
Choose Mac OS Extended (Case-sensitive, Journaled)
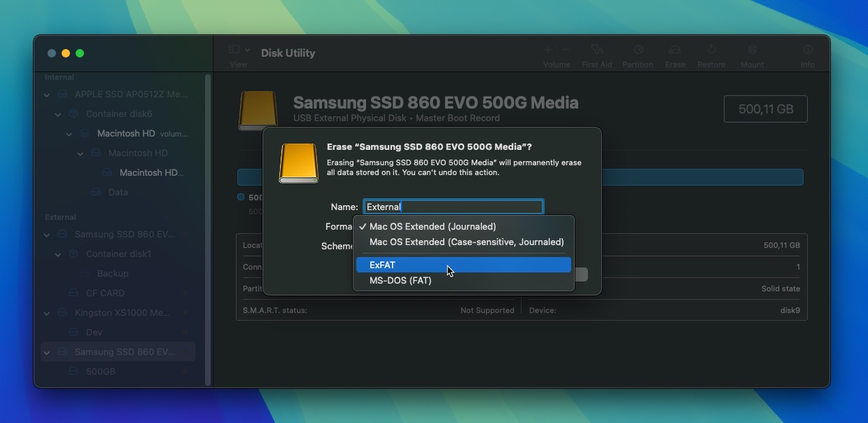tap(463, 242)
